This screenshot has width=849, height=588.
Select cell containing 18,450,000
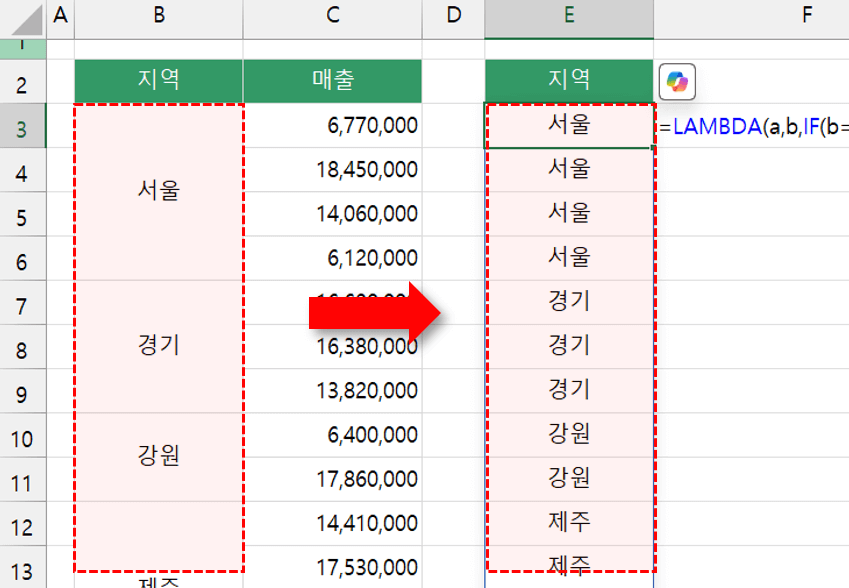(x=332, y=170)
